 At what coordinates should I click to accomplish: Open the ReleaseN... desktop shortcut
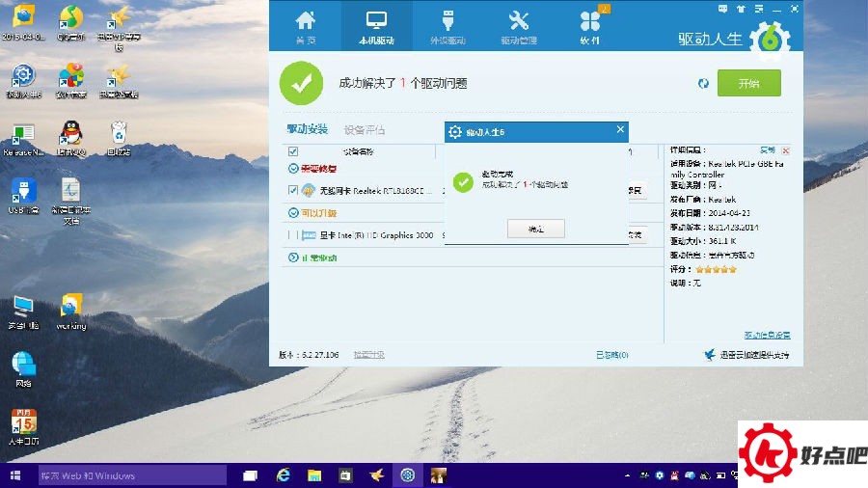(23, 134)
